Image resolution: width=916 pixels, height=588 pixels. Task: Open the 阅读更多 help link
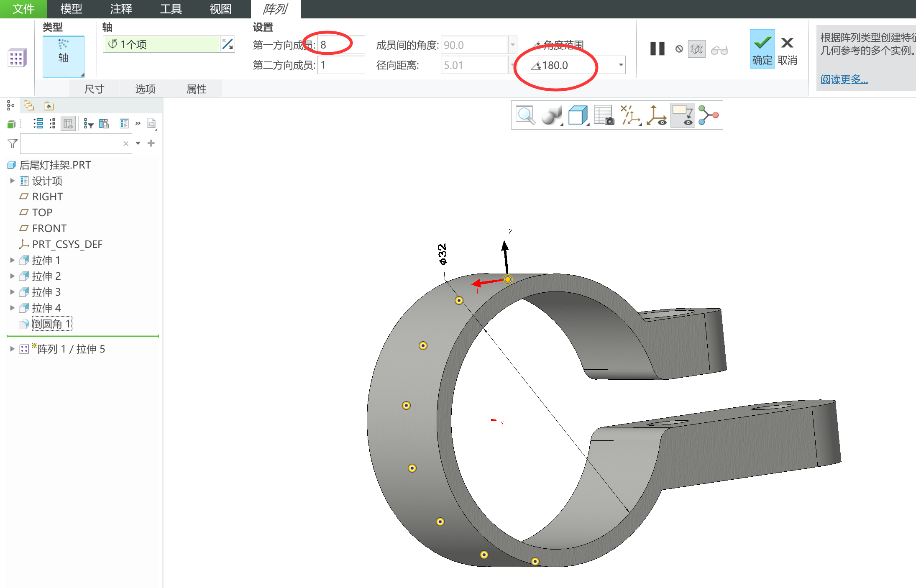click(x=844, y=79)
